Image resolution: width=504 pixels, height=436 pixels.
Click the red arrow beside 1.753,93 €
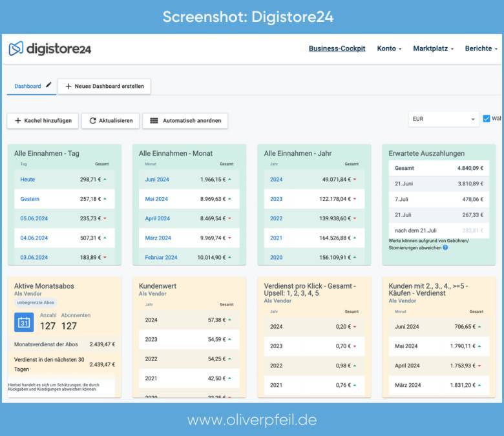coord(479,366)
